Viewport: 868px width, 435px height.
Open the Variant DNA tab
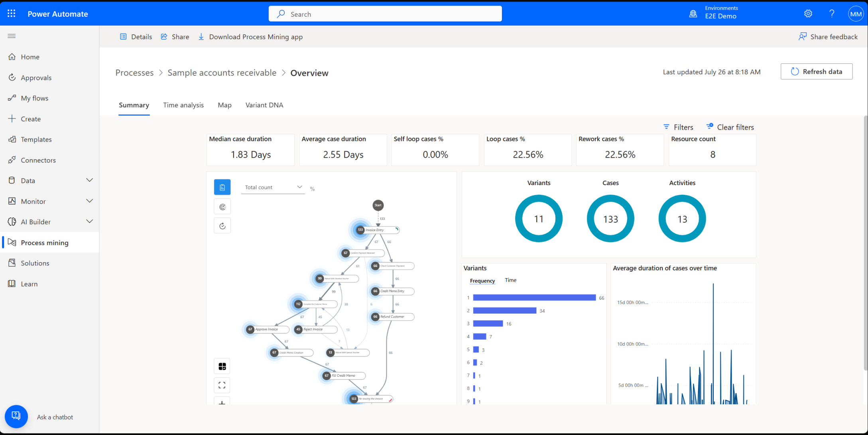264,105
